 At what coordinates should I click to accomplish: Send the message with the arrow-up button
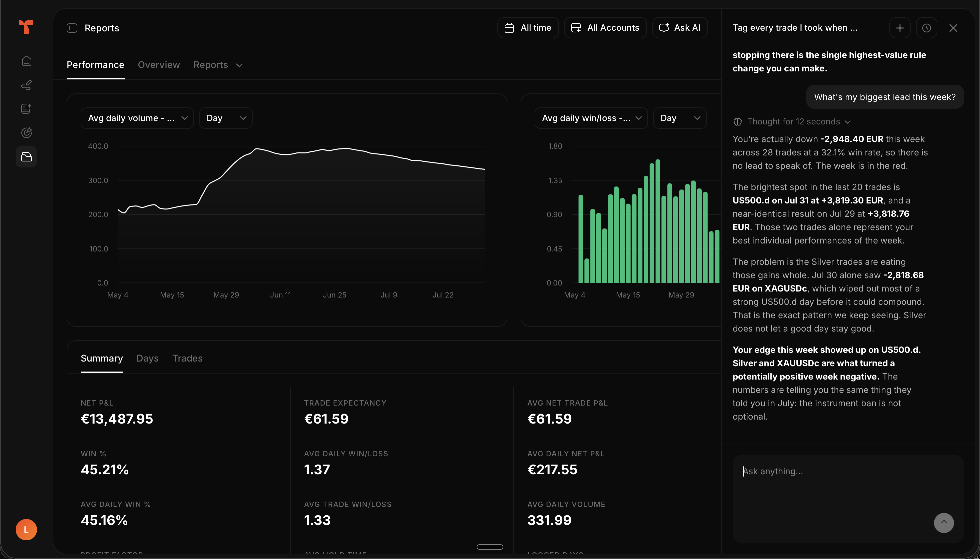click(x=944, y=523)
